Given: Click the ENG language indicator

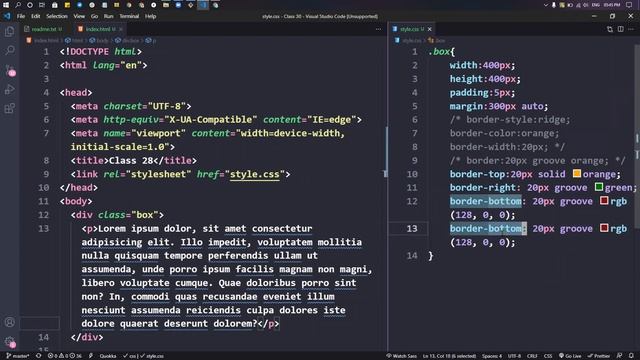Looking at the screenshot, I should coord(596,5).
